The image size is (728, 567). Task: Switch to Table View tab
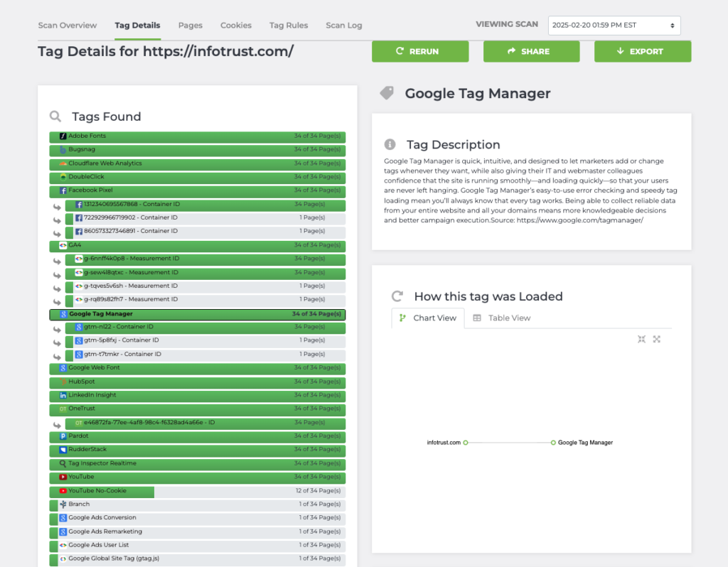click(x=502, y=318)
